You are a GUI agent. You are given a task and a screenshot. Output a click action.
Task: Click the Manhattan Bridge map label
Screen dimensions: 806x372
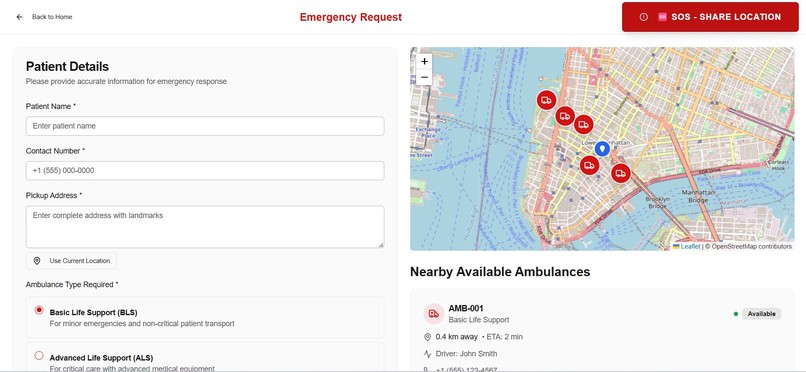tap(698, 196)
